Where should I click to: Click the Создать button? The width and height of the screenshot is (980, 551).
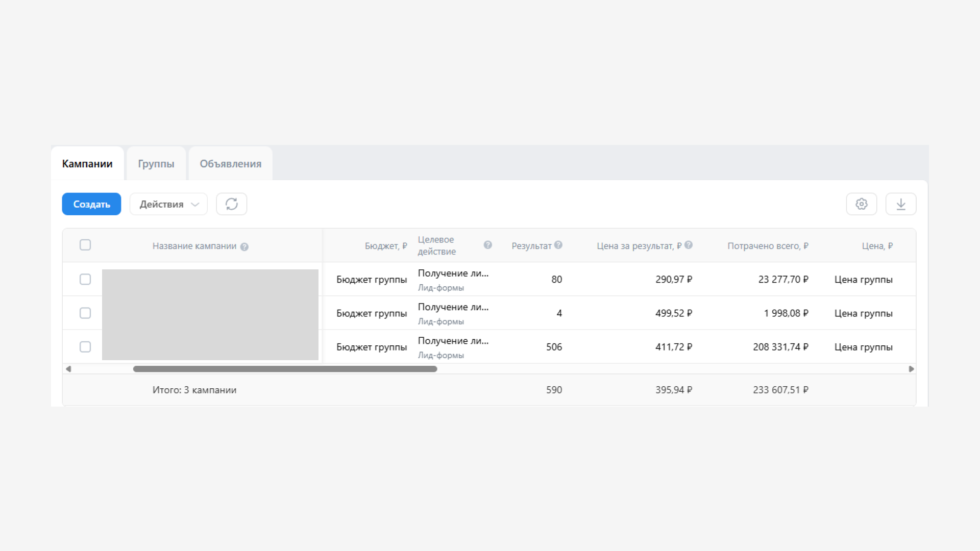91,204
